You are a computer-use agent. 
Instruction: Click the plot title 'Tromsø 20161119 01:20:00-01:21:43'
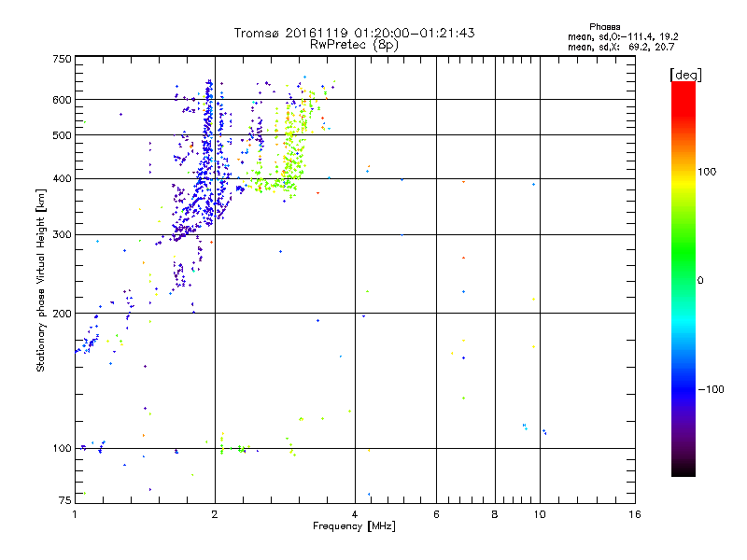[354, 33]
